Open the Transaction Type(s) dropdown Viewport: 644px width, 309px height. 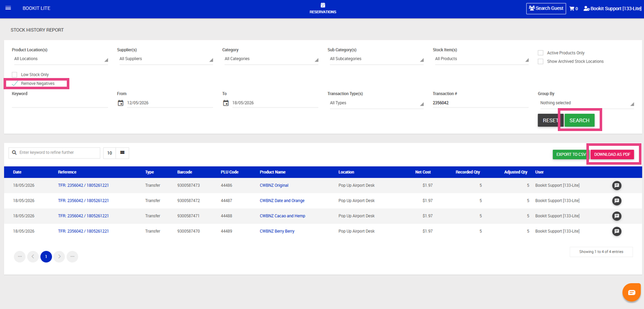click(375, 103)
